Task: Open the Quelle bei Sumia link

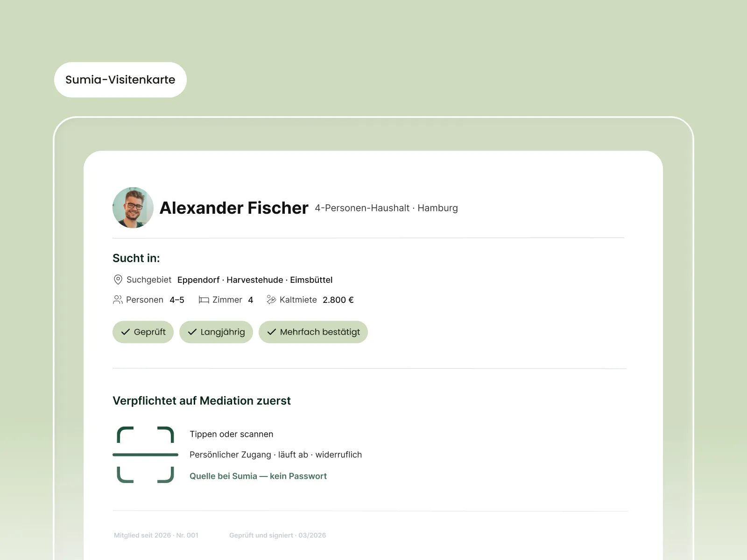Action: pyautogui.click(x=258, y=476)
